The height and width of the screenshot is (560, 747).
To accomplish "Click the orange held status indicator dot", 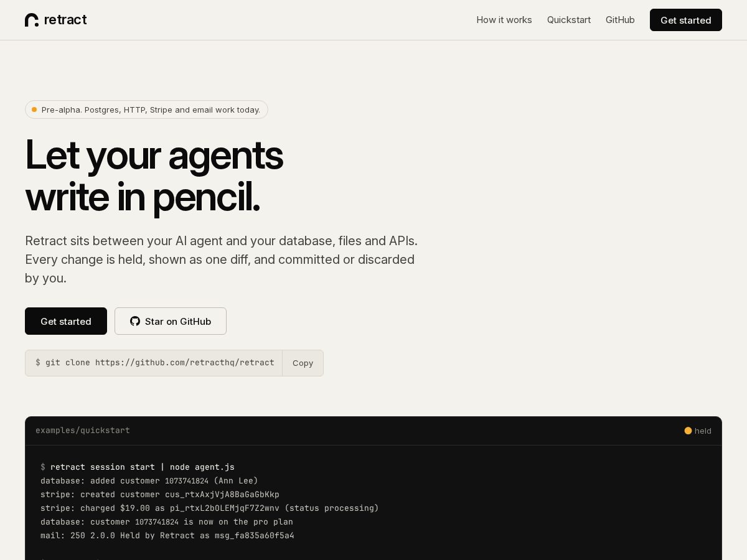I will coord(688,431).
